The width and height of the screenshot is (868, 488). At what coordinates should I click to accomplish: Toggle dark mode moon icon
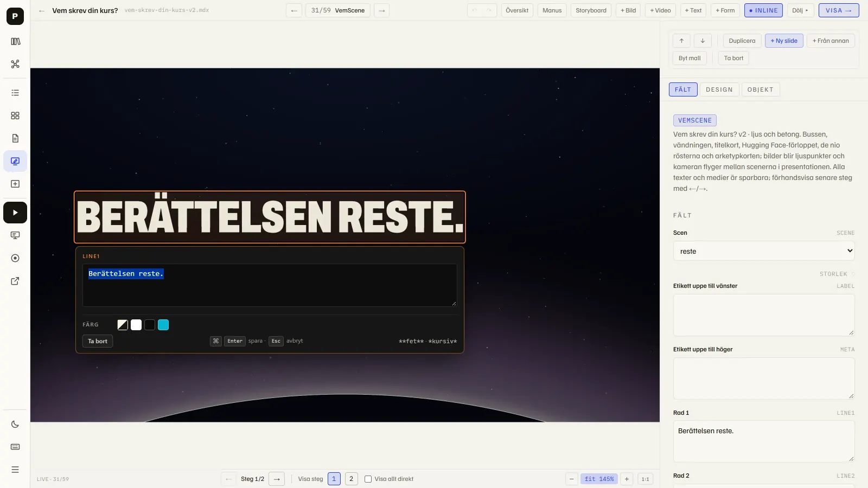click(x=15, y=424)
